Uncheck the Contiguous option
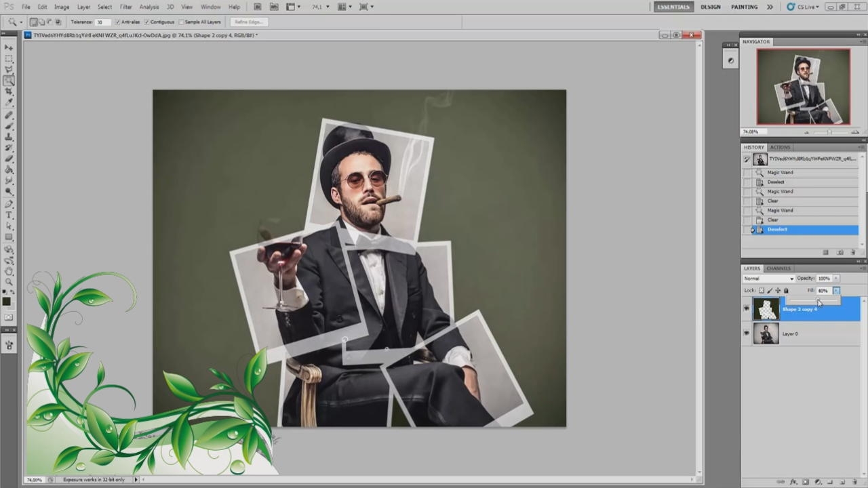868x488 pixels. pyautogui.click(x=146, y=22)
